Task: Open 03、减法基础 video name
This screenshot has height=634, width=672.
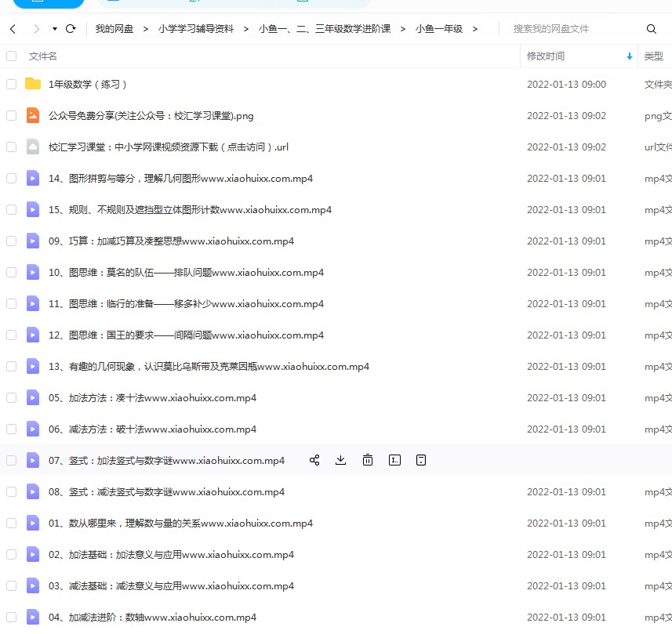Action: click(171, 586)
